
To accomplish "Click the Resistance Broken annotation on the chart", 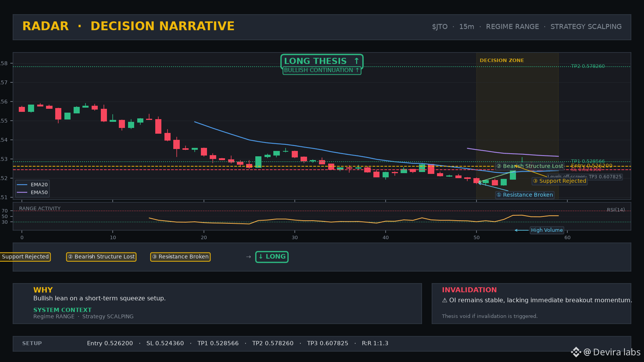I will [x=525, y=195].
